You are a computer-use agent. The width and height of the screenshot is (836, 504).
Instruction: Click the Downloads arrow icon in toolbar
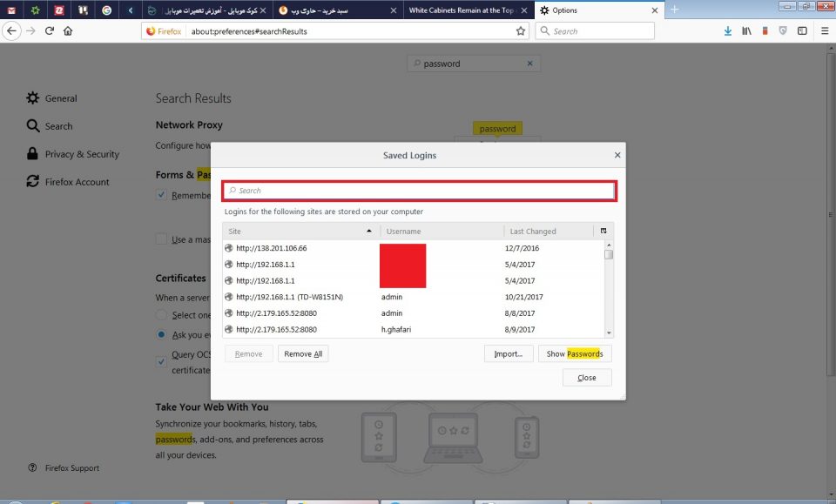(x=728, y=30)
